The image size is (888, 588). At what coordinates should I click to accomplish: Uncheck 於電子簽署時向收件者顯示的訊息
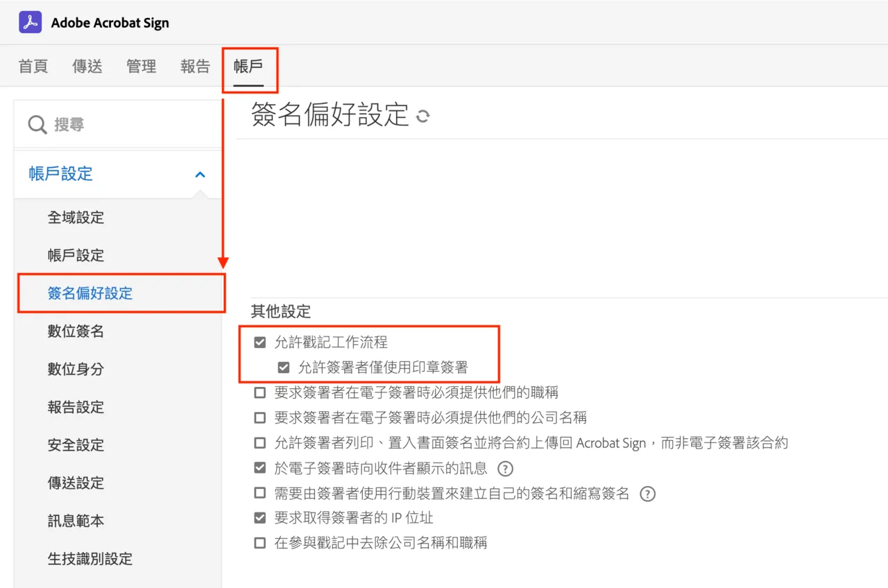(x=260, y=468)
